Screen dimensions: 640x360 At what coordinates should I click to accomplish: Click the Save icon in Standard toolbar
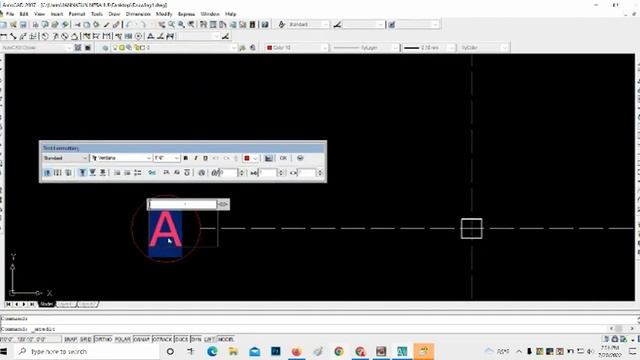23,25
